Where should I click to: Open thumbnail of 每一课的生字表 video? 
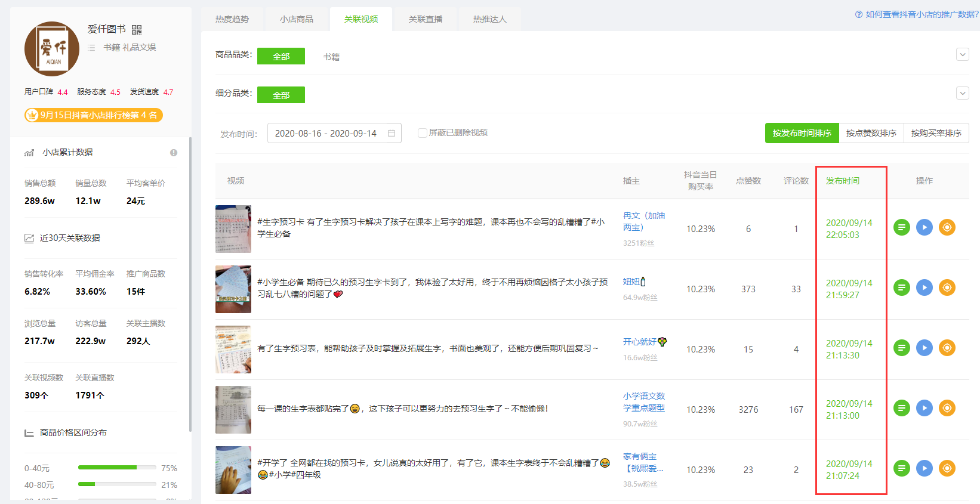(x=233, y=410)
